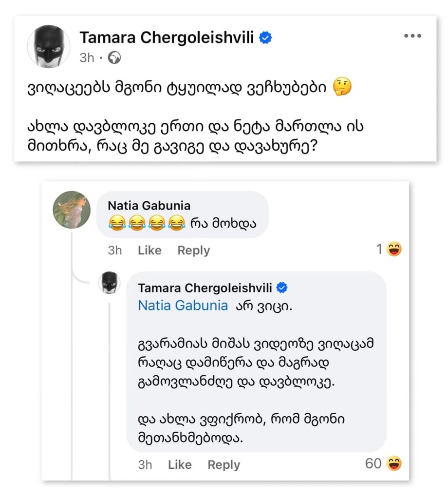Click the globe public audience icon
The height and width of the screenshot is (499, 448).
(x=114, y=58)
